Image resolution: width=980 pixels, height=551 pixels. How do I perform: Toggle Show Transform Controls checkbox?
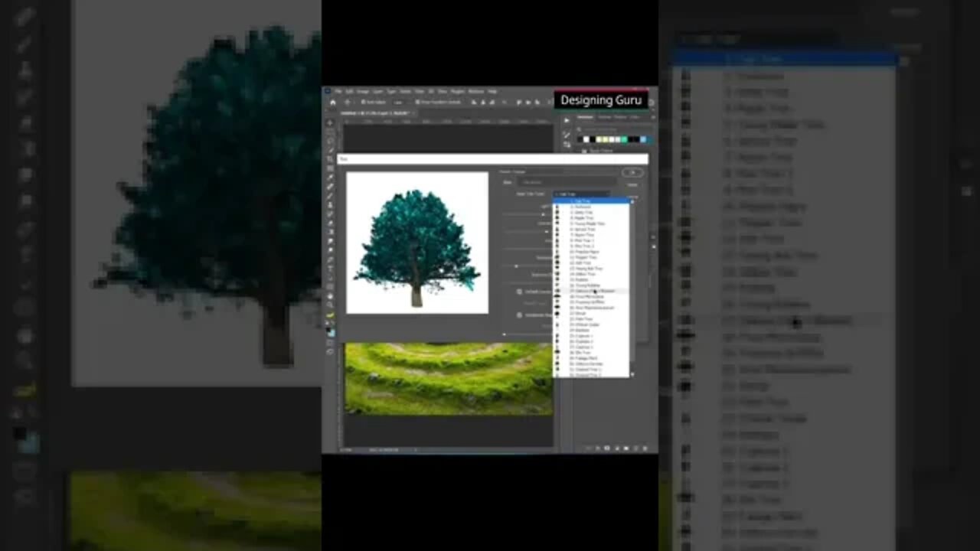point(416,102)
